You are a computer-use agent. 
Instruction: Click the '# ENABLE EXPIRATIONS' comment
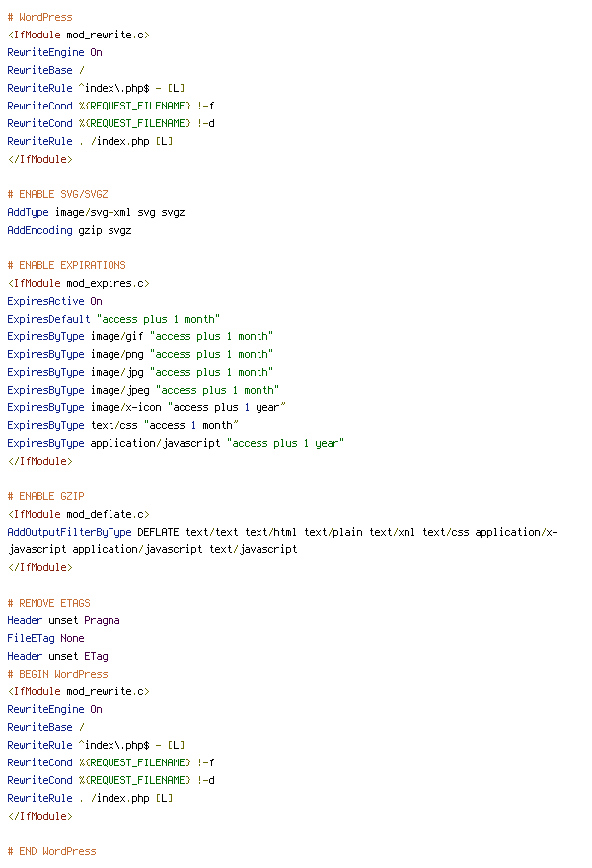(66, 265)
